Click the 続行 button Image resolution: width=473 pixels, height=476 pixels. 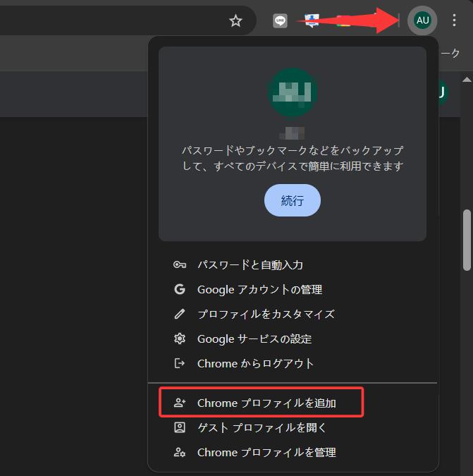(x=292, y=200)
